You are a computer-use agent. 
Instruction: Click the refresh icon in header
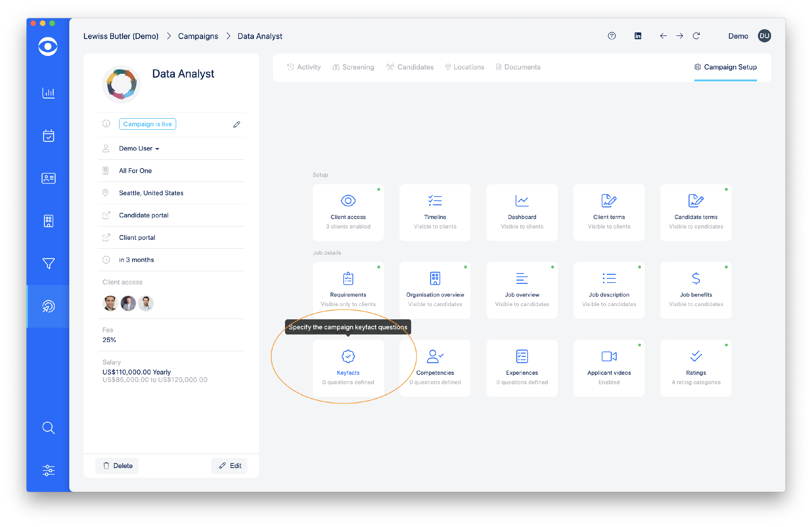(696, 36)
